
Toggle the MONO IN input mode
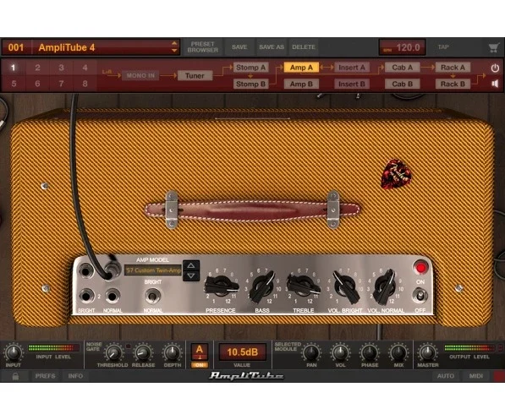click(140, 75)
